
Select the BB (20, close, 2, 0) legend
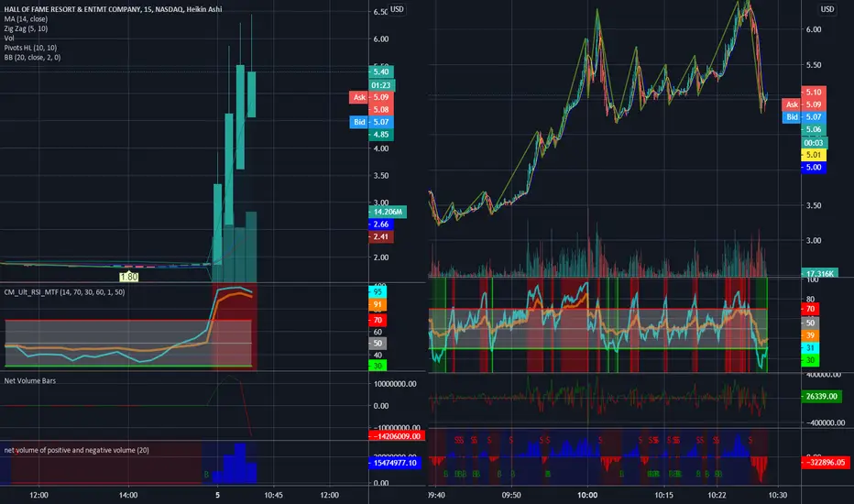pos(32,57)
